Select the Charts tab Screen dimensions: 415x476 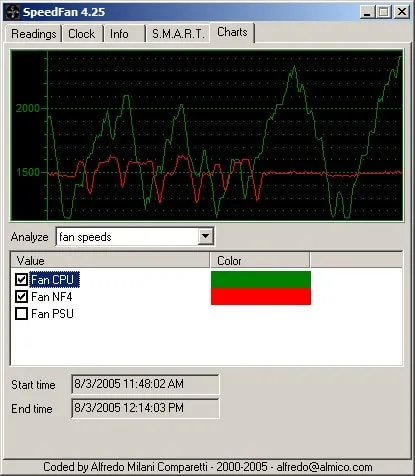click(232, 32)
